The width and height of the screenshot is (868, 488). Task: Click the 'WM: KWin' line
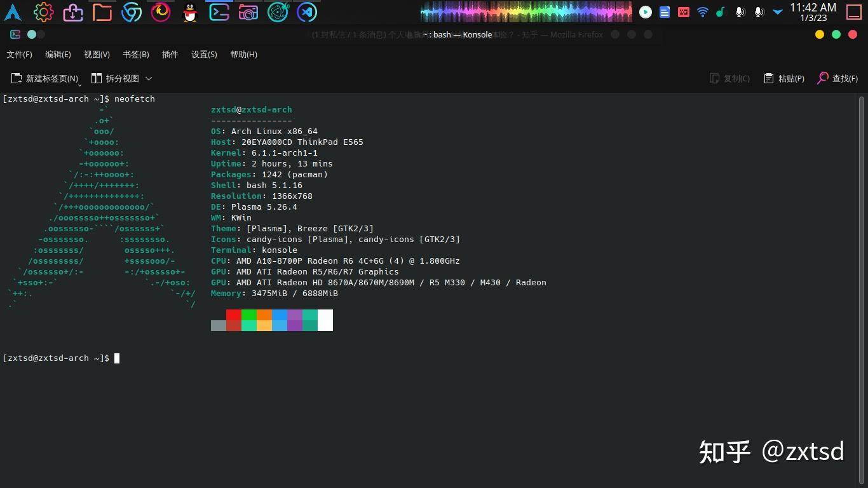click(x=231, y=218)
